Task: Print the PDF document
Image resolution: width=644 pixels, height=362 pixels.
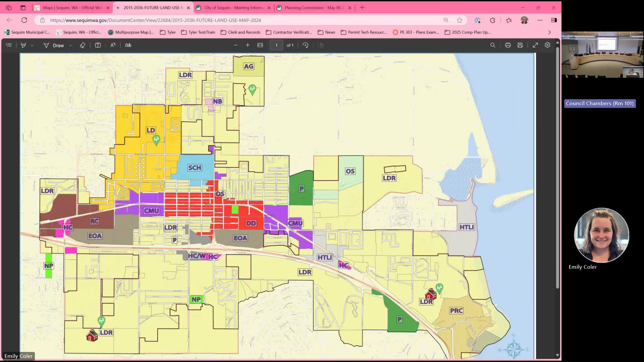Action: [508, 45]
